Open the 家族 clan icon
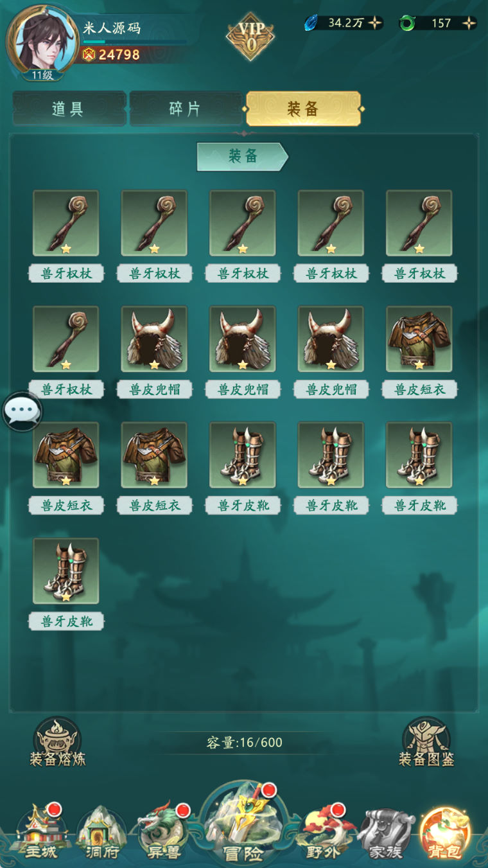488x868 pixels. point(386,833)
